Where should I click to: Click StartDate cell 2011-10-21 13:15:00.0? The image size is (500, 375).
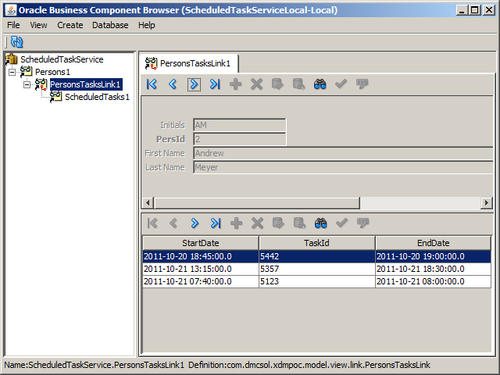tap(201, 269)
